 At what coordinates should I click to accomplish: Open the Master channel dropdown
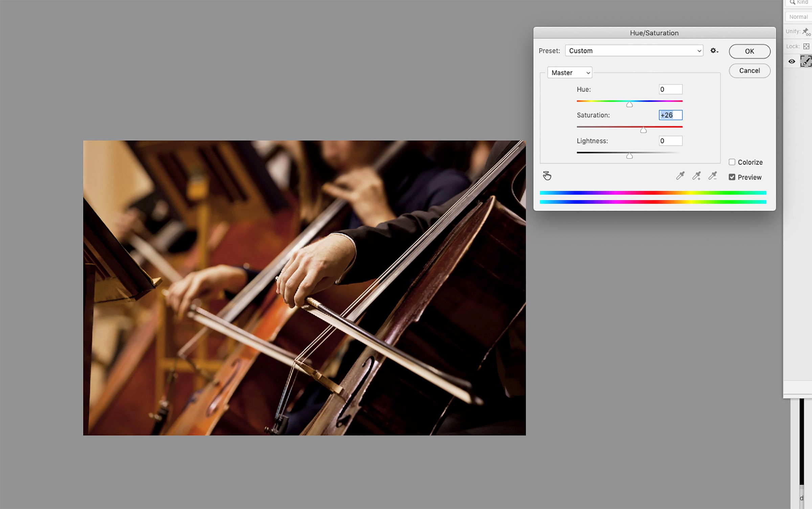click(569, 72)
